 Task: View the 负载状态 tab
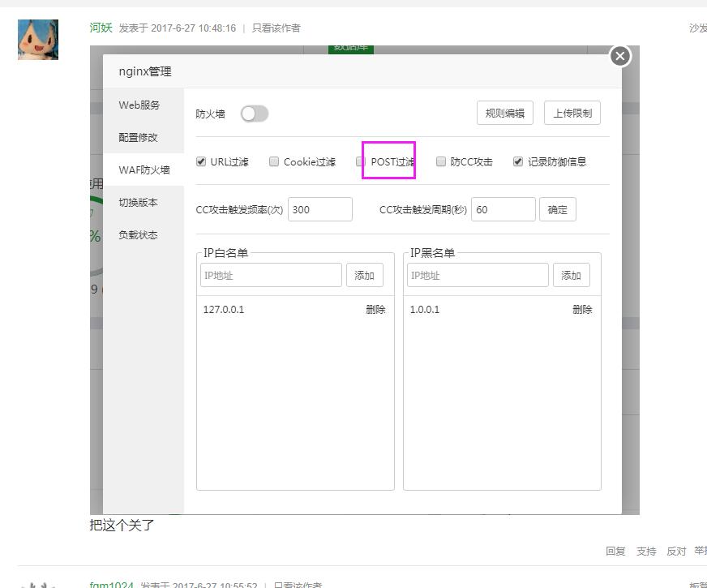[139, 234]
